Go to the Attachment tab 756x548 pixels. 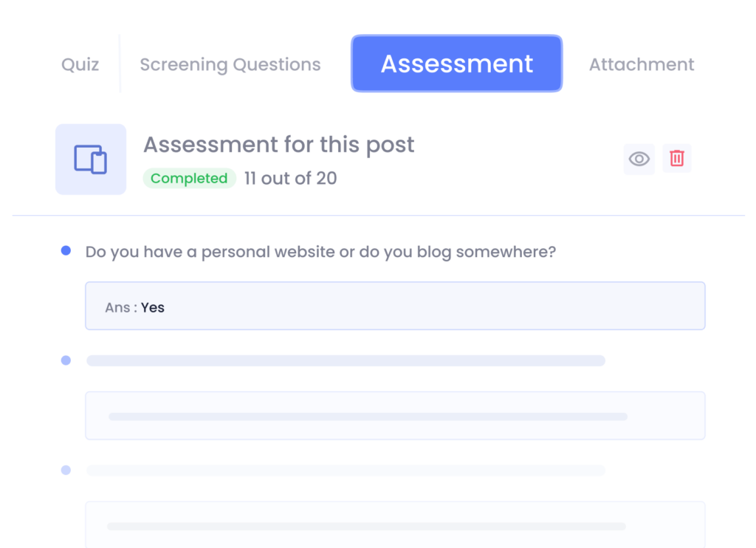coord(642,65)
